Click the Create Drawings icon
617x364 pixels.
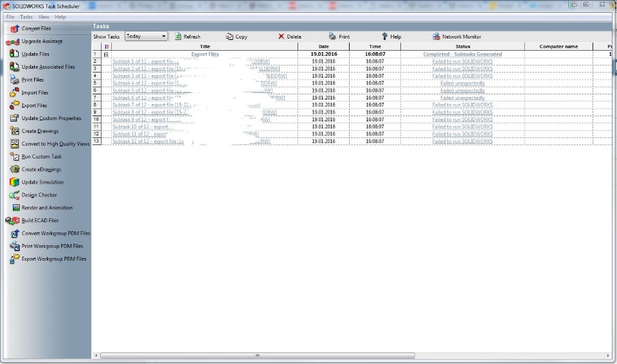[14, 131]
